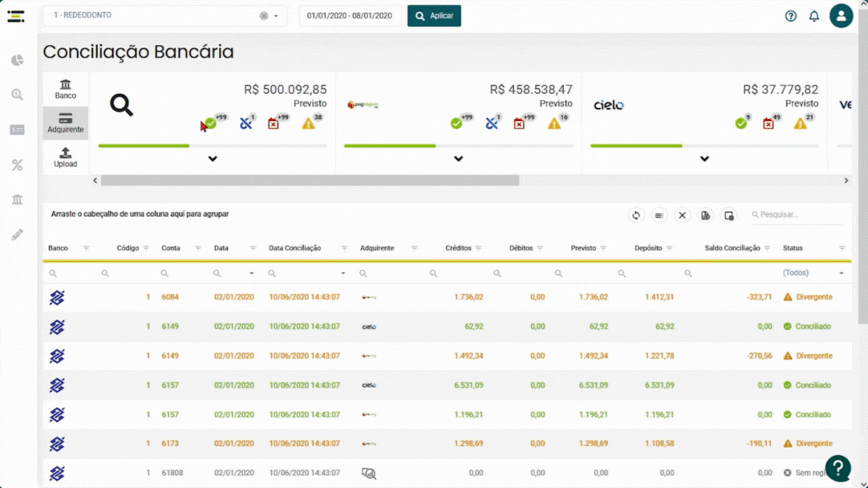Click the acquirer search icon in 61808 row
Screen dimensions: 868x488
coord(369,473)
